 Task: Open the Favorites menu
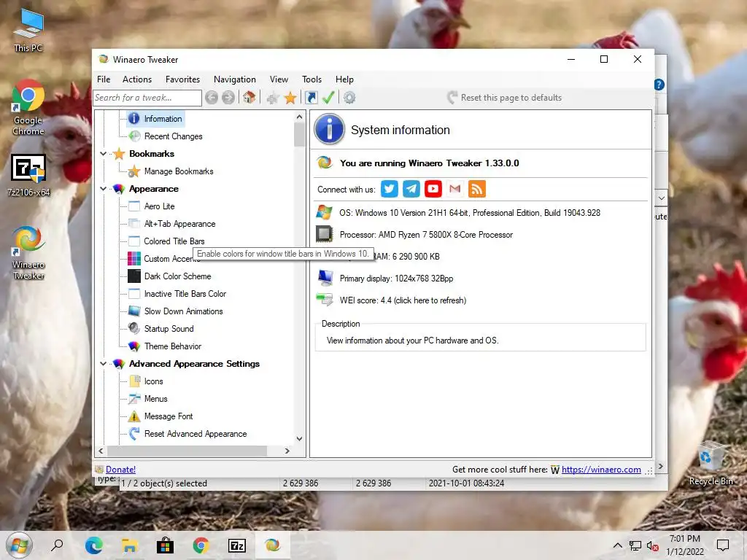tap(183, 79)
